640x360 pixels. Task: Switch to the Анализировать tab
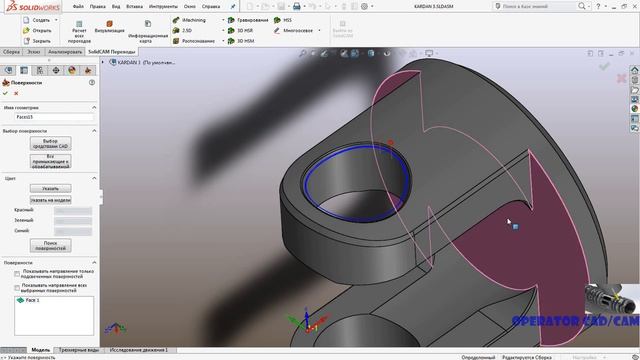point(65,52)
